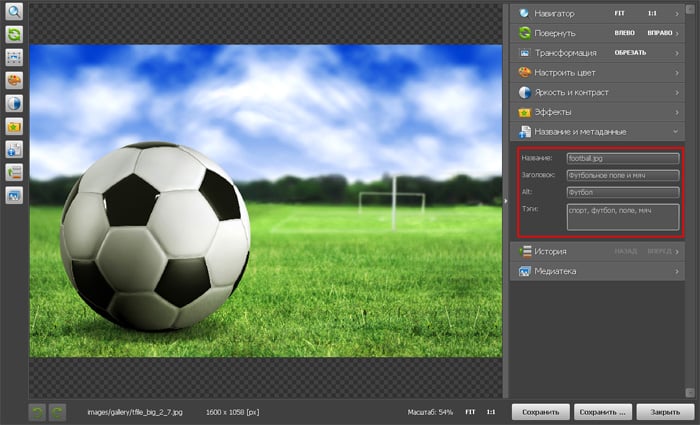Click the undo arrow button at bottom left

37,411
